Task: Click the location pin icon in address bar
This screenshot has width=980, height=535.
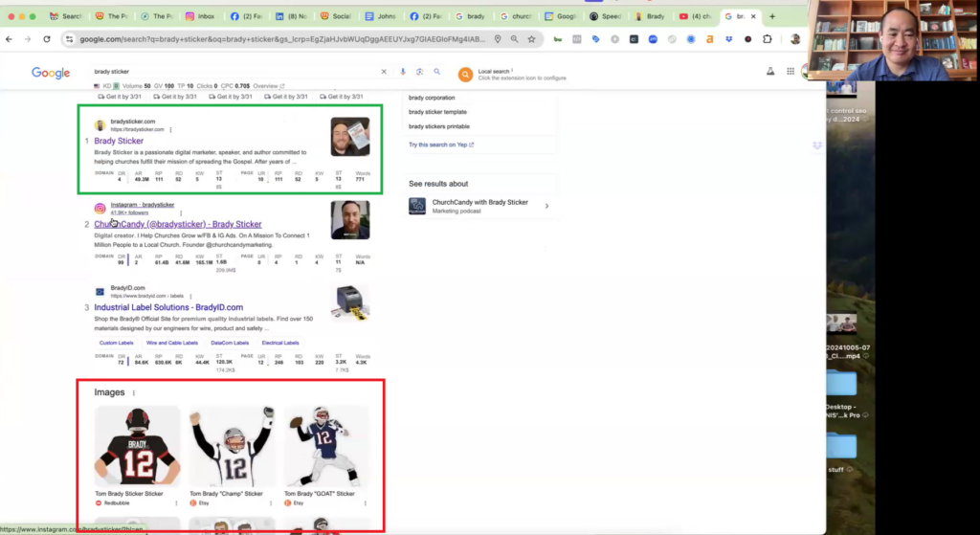Action: (x=498, y=38)
